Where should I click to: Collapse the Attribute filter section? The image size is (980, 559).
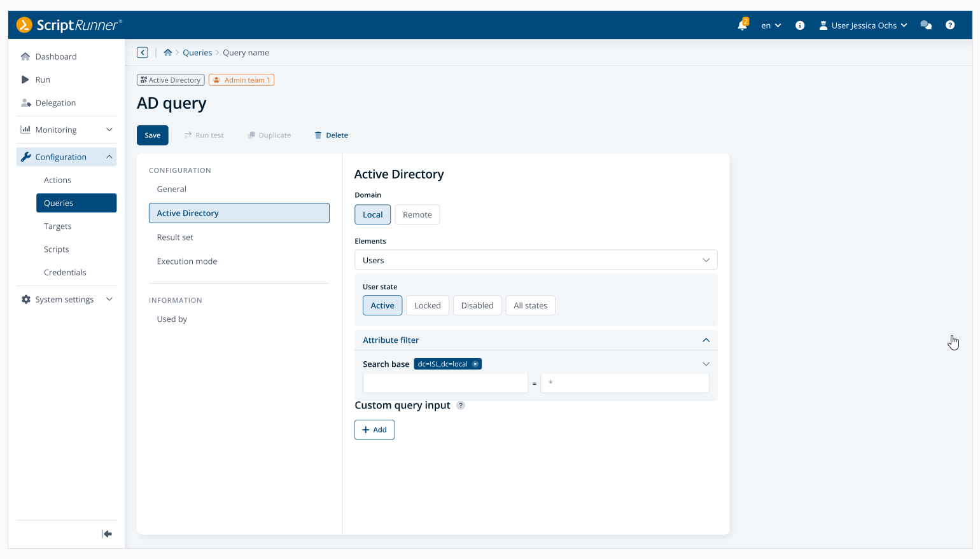(x=706, y=340)
